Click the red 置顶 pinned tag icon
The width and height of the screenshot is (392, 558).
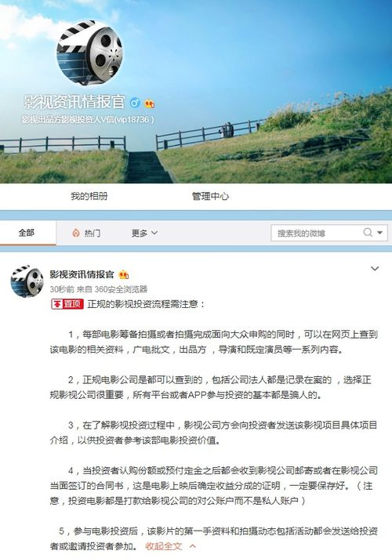[x=67, y=304]
